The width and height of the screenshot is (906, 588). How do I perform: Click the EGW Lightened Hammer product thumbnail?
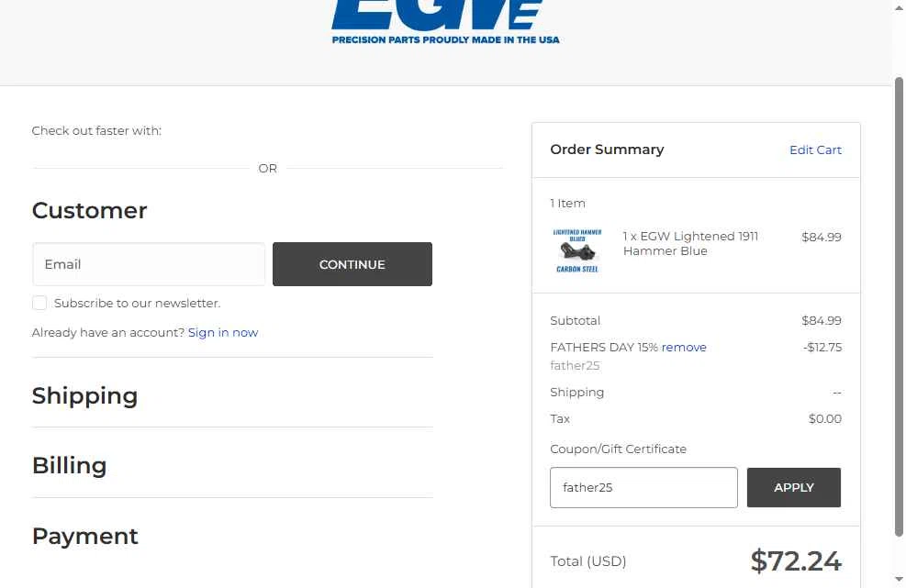coord(577,250)
